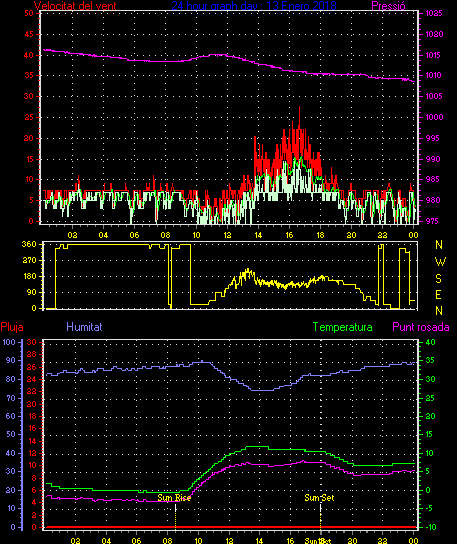Click the 'Pressió' legend label
Image resolution: width=457 pixels, height=544 pixels.
pos(388,6)
